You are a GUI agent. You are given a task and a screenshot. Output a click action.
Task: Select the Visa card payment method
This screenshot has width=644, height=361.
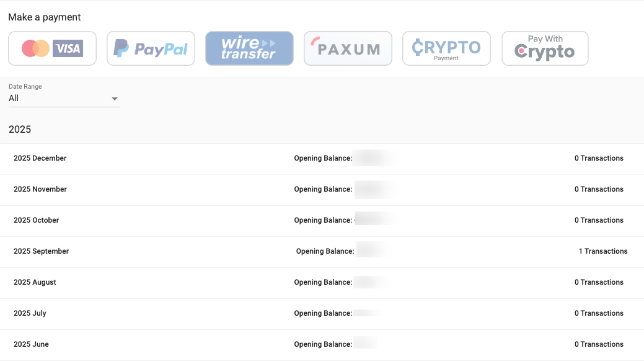(x=52, y=48)
